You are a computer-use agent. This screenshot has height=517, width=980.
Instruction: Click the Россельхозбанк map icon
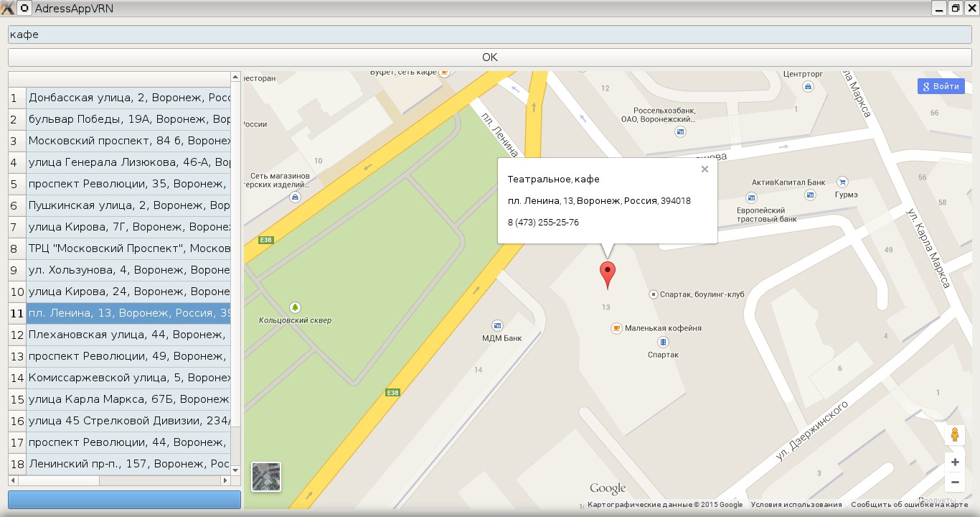680,132
